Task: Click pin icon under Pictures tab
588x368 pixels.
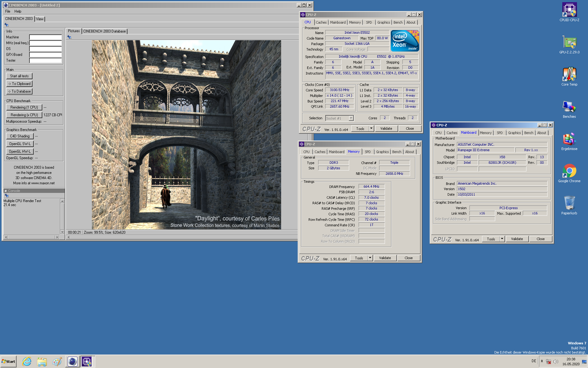Action: click(70, 37)
